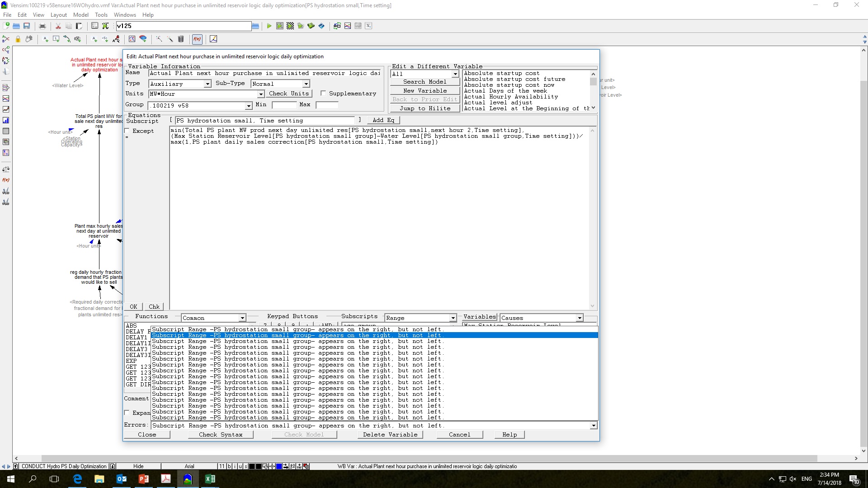The image size is (868, 488).
Task: Enable the Supplementary checkbox
Action: click(323, 94)
